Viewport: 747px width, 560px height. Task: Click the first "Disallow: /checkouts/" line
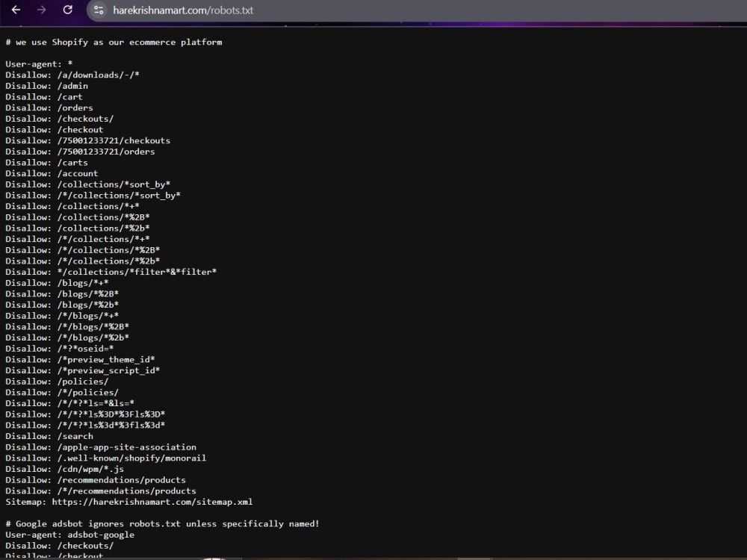[60, 119]
